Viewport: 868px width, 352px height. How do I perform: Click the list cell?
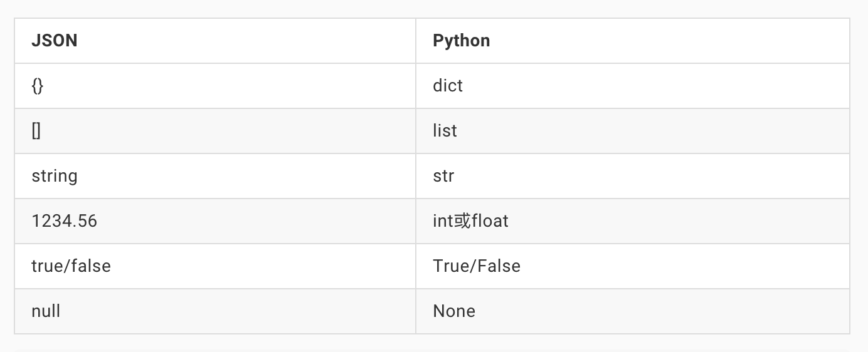[x=445, y=131]
